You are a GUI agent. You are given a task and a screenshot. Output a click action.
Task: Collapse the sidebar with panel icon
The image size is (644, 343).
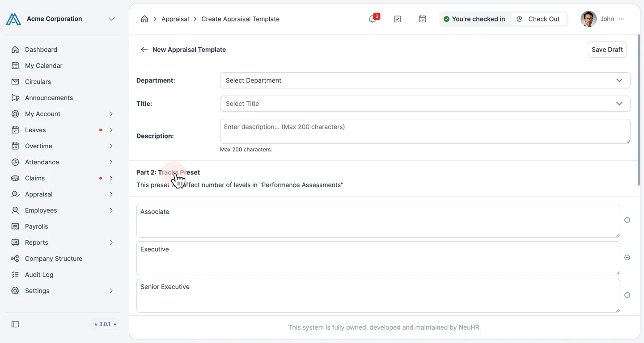point(15,324)
